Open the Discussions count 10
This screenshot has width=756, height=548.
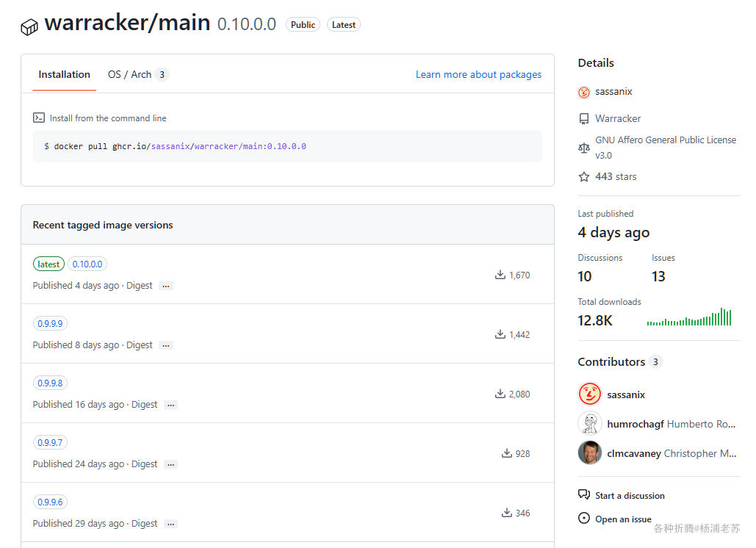(x=584, y=276)
